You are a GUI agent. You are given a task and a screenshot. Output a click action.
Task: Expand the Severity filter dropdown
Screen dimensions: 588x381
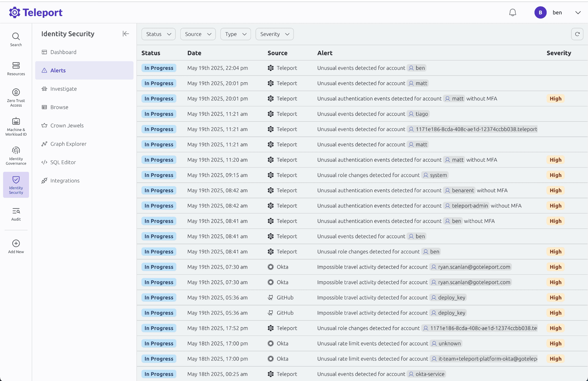[274, 34]
